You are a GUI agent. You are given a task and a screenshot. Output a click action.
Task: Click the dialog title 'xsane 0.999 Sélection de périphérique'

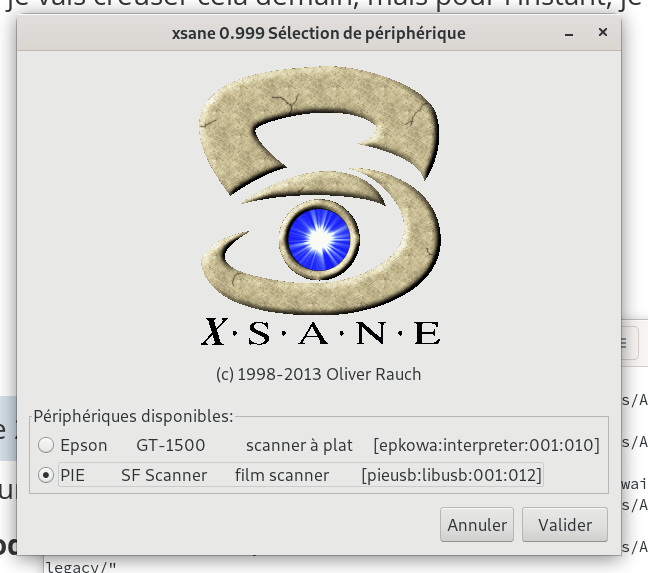pos(319,33)
